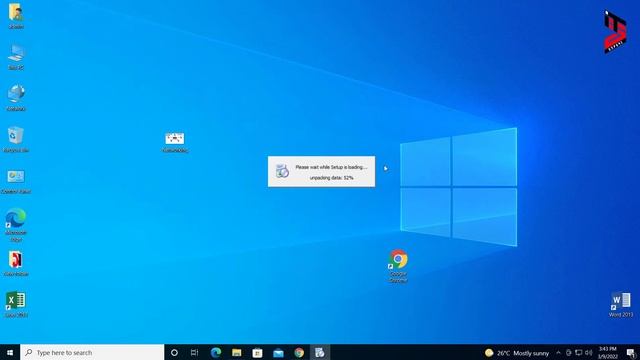Open the volume speaker tray icon

588,353
